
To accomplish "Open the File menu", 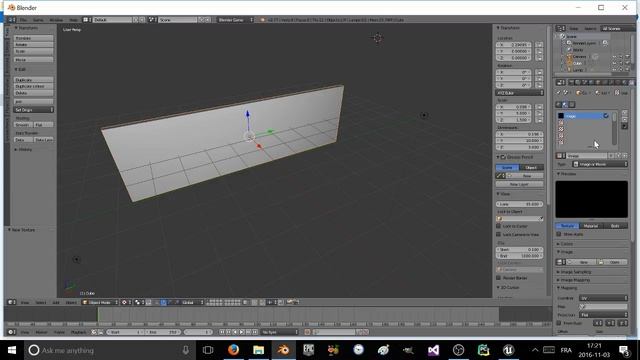I will pyautogui.click(x=23, y=20).
